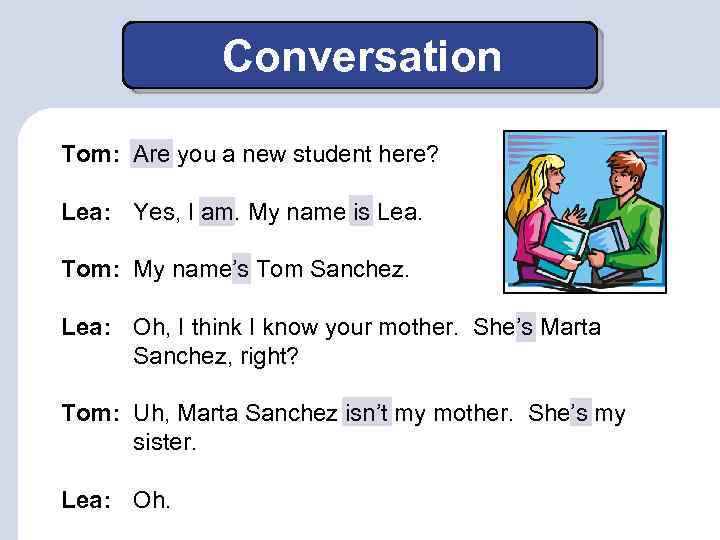Click the "Conversation" title box
The image size is (720, 540).
pyautogui.click(x=360, y=56)
